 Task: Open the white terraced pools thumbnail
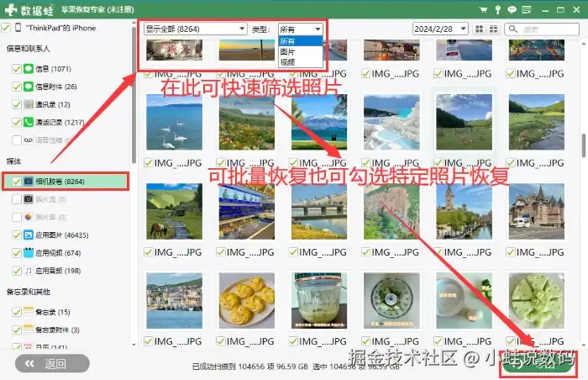391,122
